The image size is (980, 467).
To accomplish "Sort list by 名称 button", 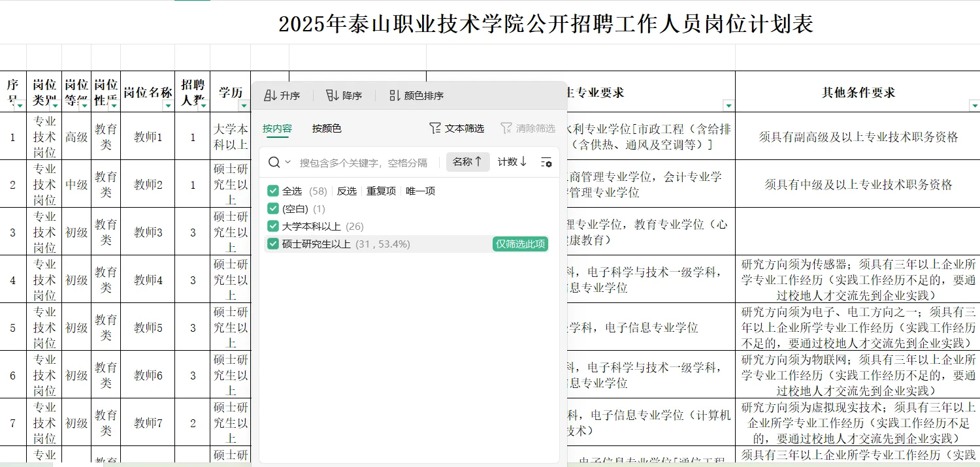I will [468, 161].
